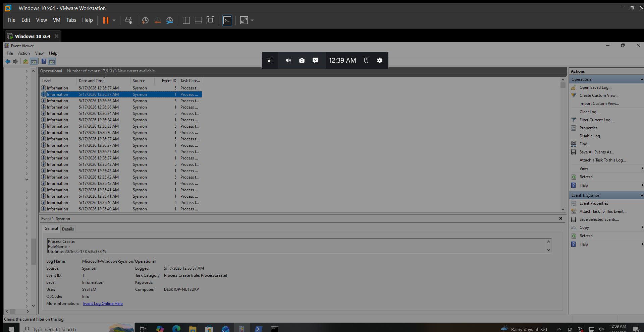Take a VM snapshot

145,20
